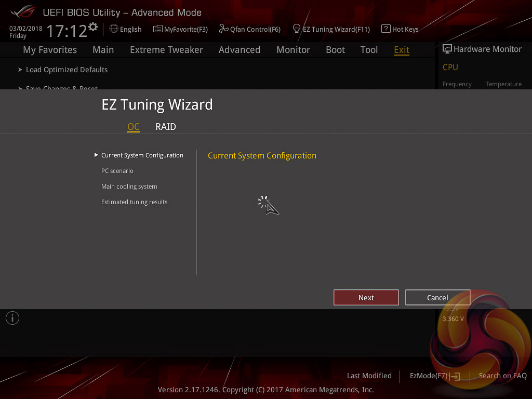Click the Frequency label
532x399 pixels.
[x=457, y=84]
